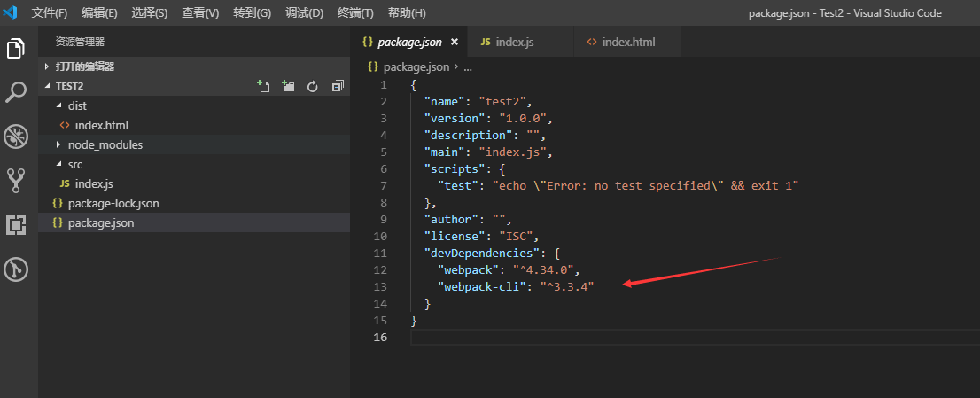Click the "webpack-cli" key on line 13
980x398 pixels.
pos(483,287)
